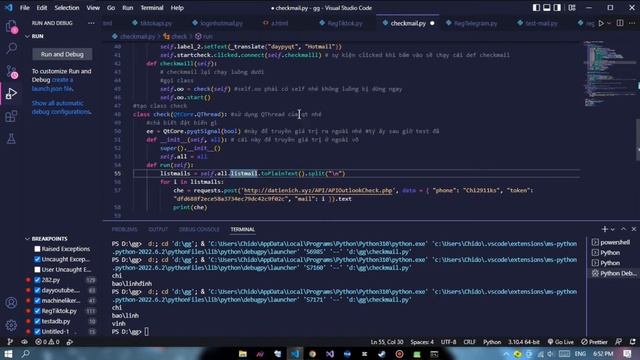Disable the RegTiktok.py breakpoint
Screen dimensions: 640x360
tap(37, 311)
